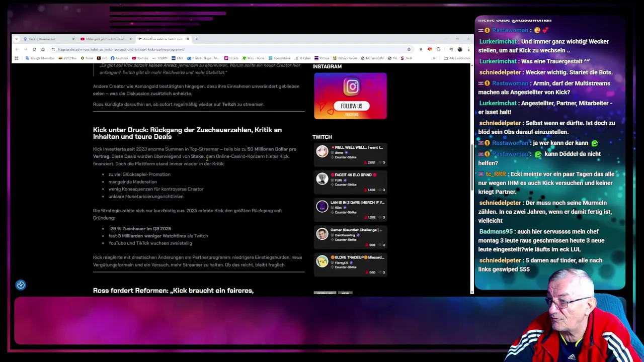The width and height of the screenshot is (644, 362).
Task: Go back with the browser back arrow
Action: [17, 49]
